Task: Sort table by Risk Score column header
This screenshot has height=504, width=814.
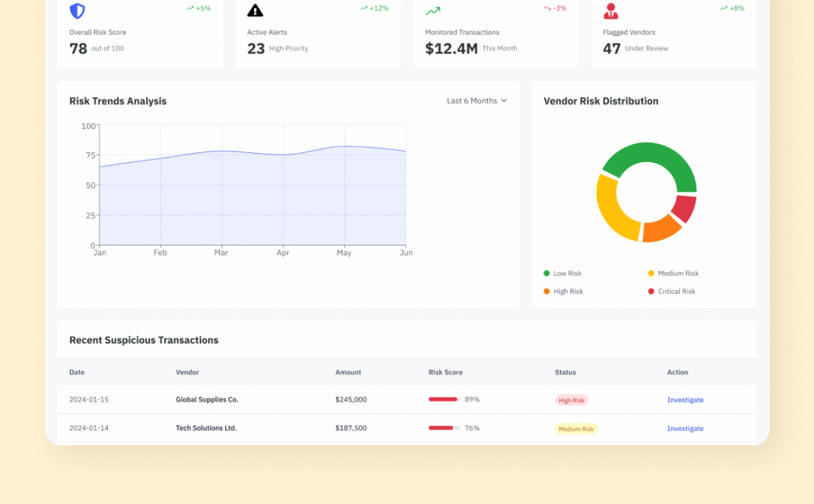Action: (x=445, y=373)
